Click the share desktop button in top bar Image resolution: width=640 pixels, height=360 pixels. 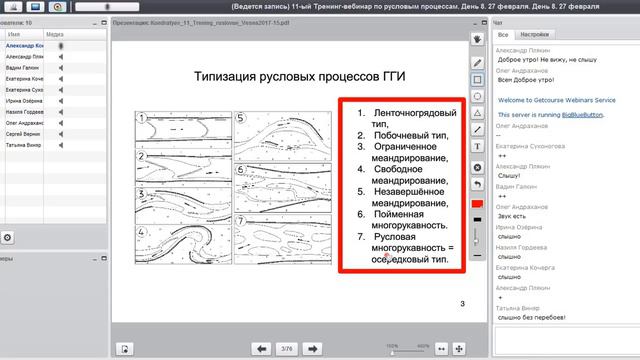pos(35,7)
